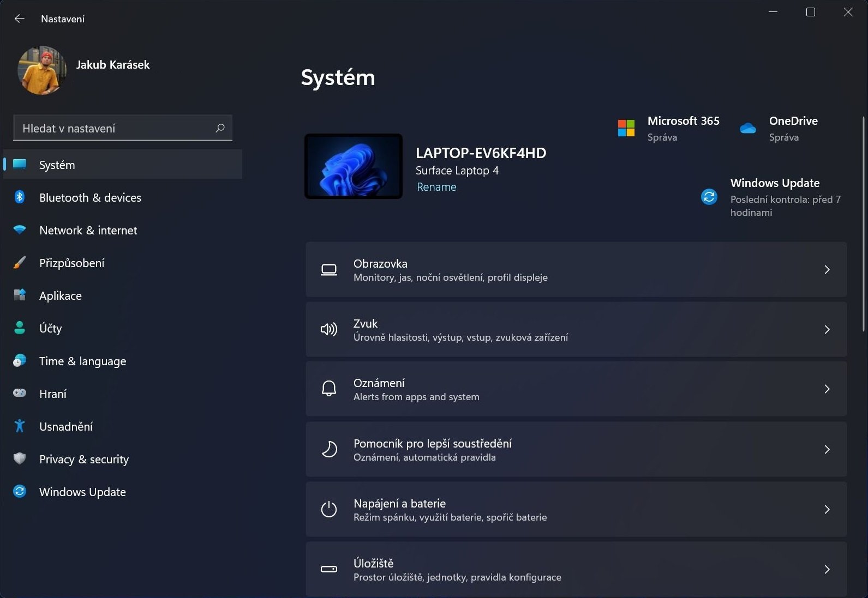Go to Network & internet
868x598 pixels.
[x=123, y=230]
